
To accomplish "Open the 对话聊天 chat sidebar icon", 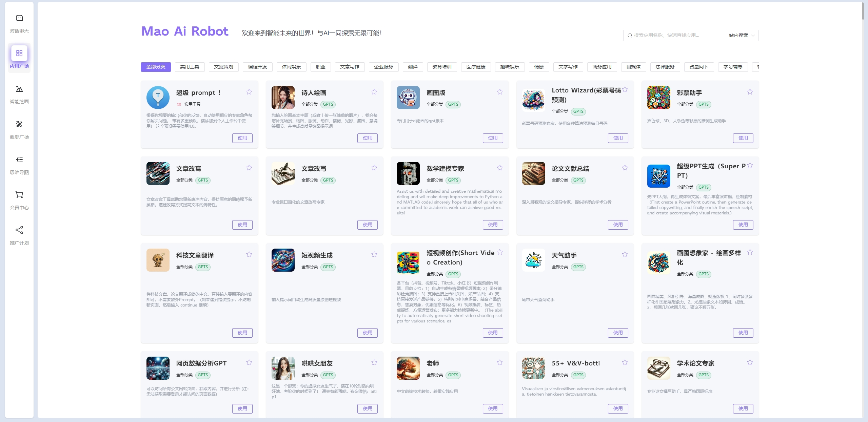I will pos(19,18).
